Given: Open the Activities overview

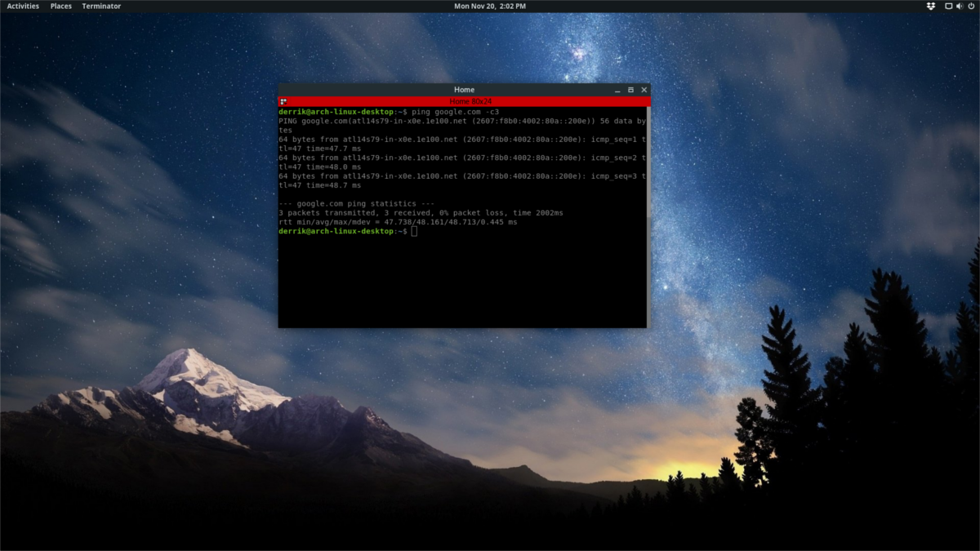Looking at the screenshot, I should (23, 6).
